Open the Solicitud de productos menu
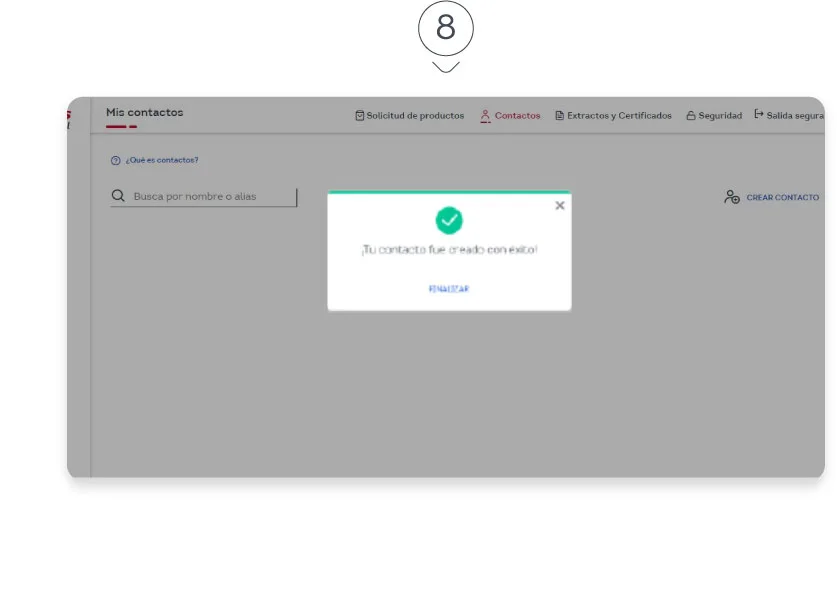837x595 pixels. (414, 114)
